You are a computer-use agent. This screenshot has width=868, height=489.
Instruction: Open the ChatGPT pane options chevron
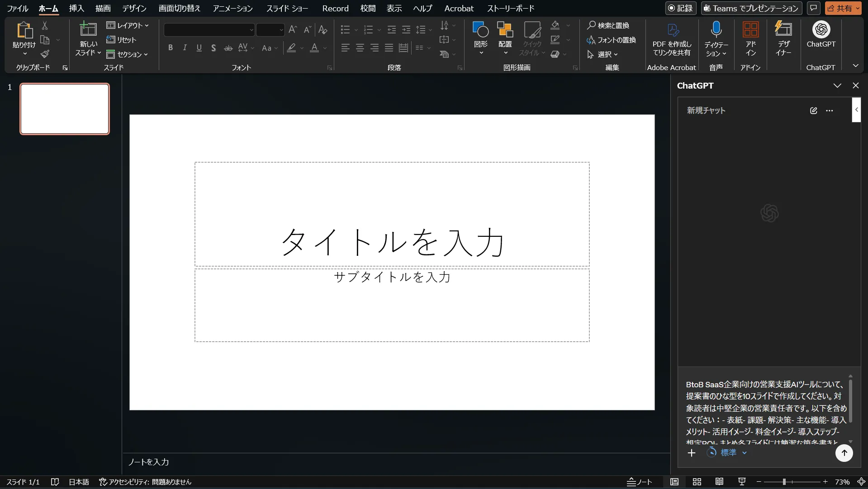tap(837, 85)
